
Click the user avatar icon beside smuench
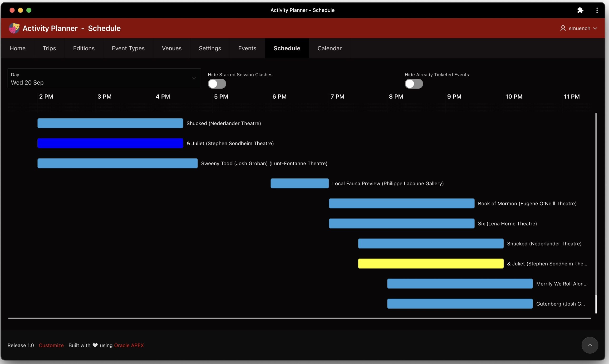click(x=563, y=28)
